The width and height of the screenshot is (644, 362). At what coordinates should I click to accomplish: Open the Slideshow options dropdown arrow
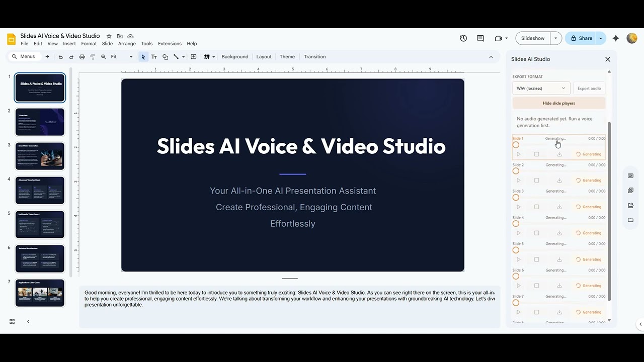coord(556,38)
